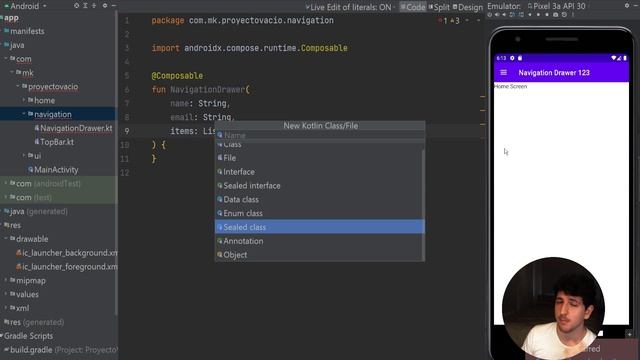Expand the values folder
This screenshot has height=360, width=640.
pos(6,294)
